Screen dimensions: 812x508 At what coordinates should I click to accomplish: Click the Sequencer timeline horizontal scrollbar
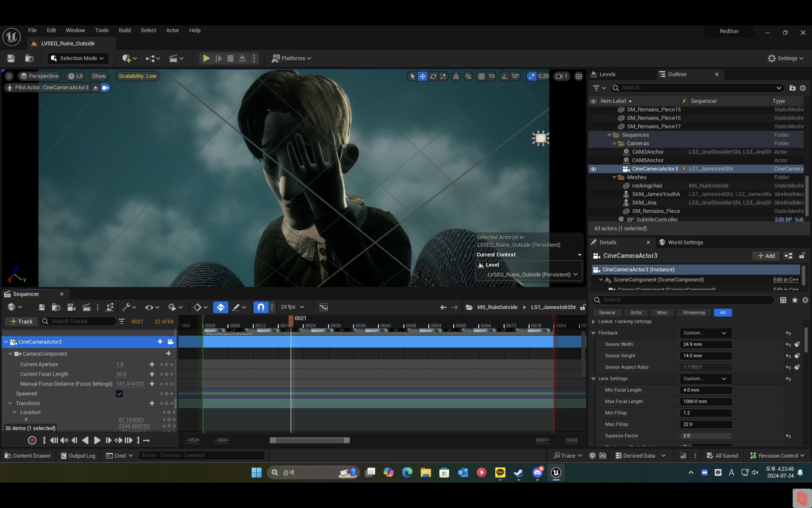310,441
